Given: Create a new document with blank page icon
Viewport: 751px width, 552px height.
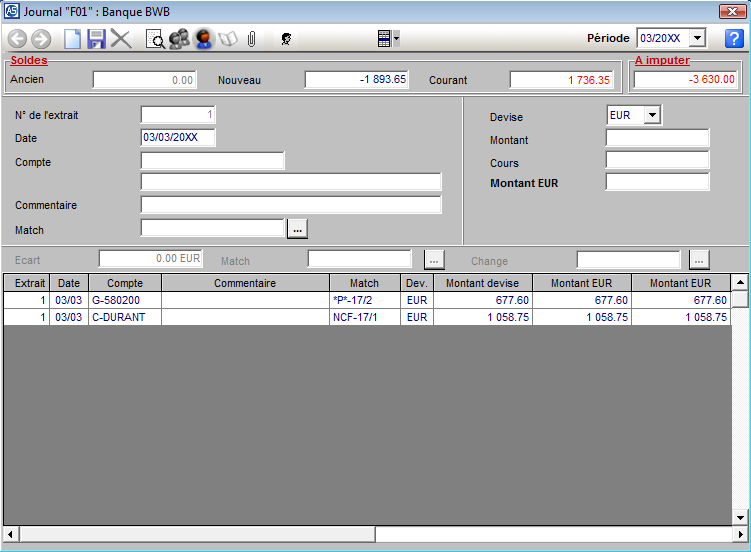Looking at the screenshot, I should 73,39.
